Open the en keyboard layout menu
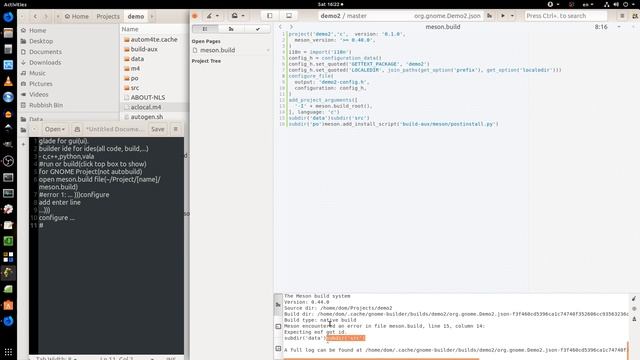The width and height of the screenshot is (640, 360). pos(588,4)
